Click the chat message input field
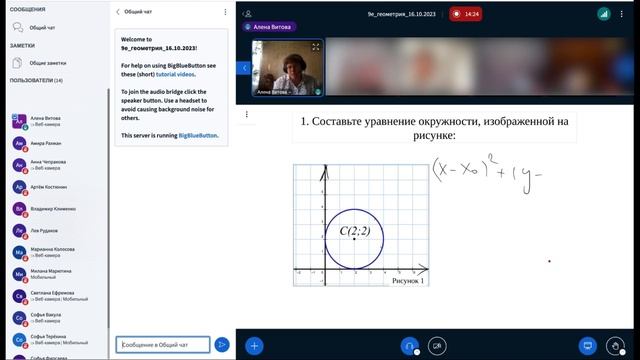This screenshot has width=640, height=360. pyautogui.click(x=163, y=345)
